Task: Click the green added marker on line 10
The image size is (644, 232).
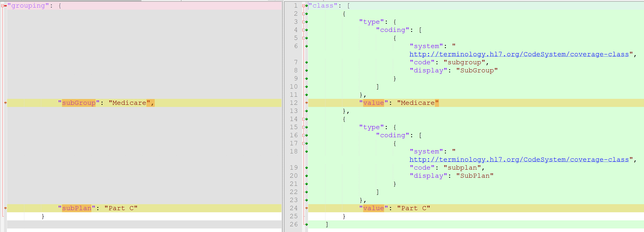Action: click(x=306, y=87)
